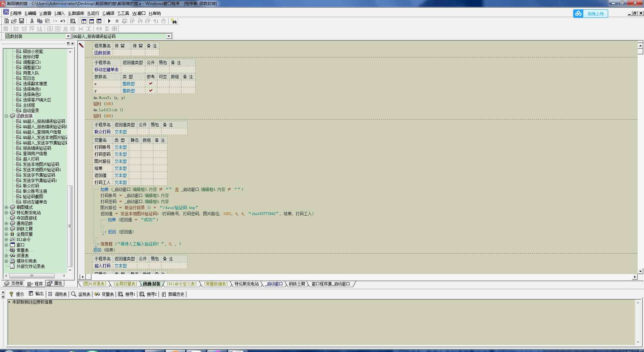The image size is (644, 352).
Task: Switch to the [Dll命令定义表] editor tab
Action: 182,284
